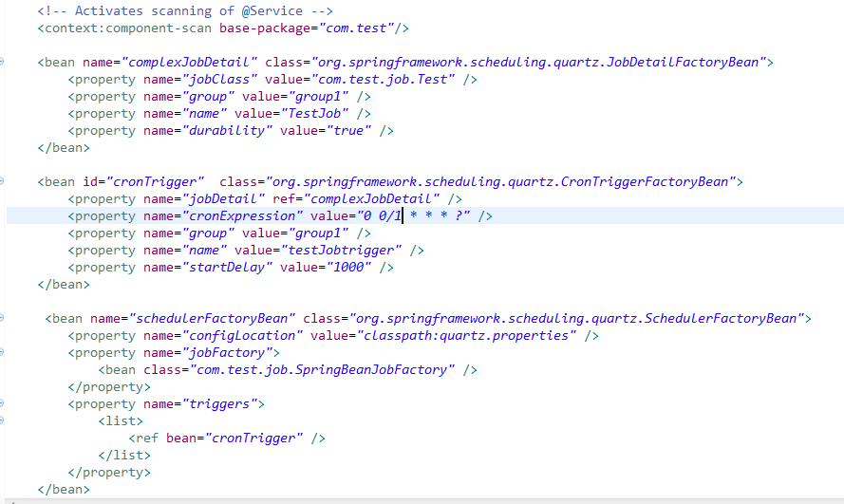Viewport: 844px width, 504px height.
Task: Click the "jobDetail" property name
Action: [x=223, y=199]
